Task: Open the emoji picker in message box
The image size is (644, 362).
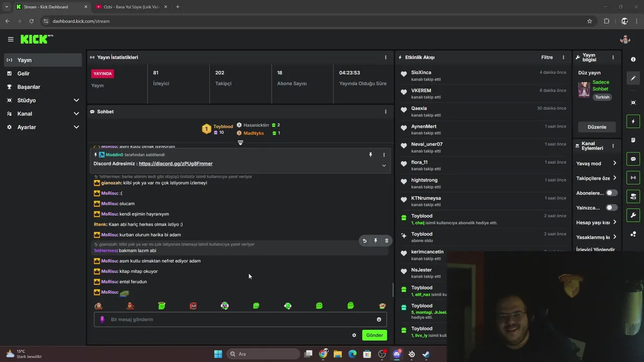Action: coord(379,319)
